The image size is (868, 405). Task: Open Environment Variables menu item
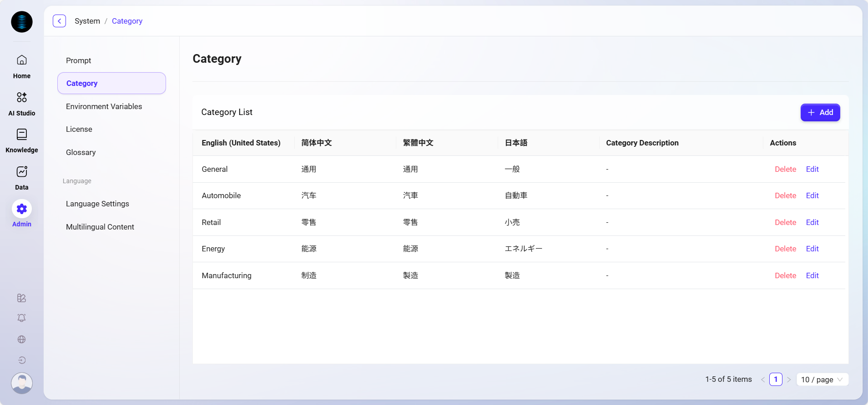pos(104,106)
